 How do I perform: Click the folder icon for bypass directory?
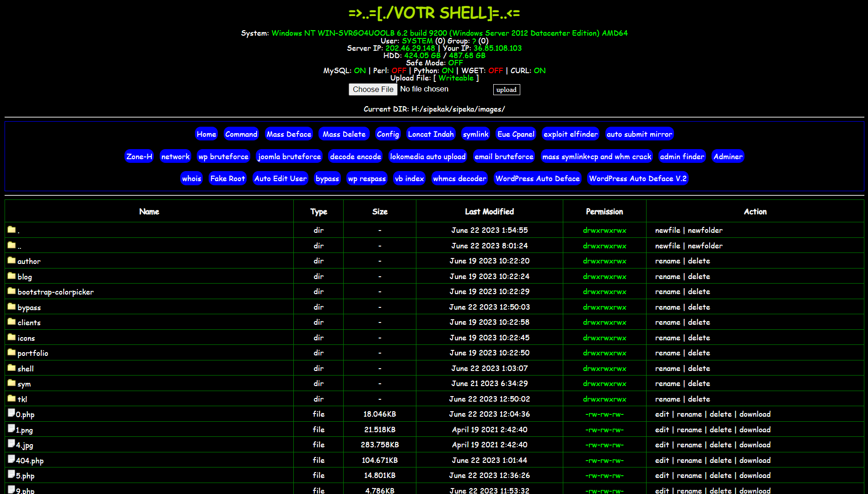pos(11,306)
